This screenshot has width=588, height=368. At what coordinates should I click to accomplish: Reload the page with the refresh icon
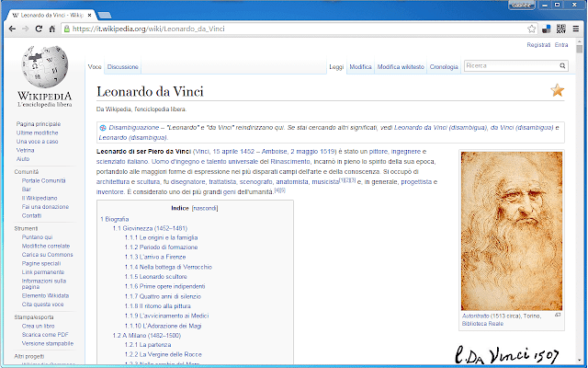pos(39,29)
